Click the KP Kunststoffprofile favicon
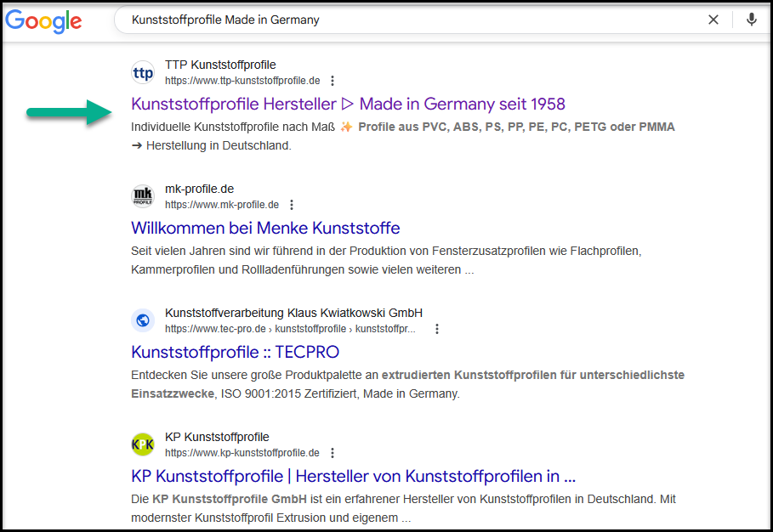Viewport: 773px width, 532px height. (x=143, y=444)
